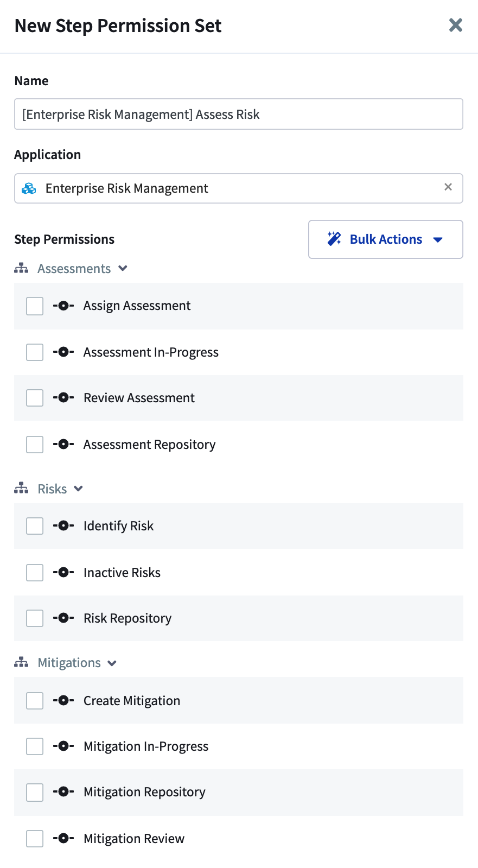Enable the Assessment In-Progress checkbox
The width and height of the screenshot is (478, 868).
tap(34, 352)
